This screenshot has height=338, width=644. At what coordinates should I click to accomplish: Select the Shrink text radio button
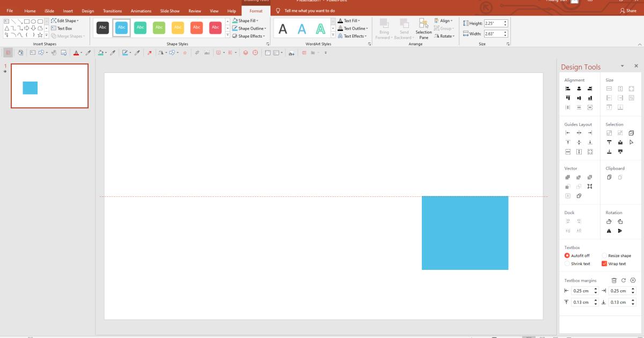[567, 263]
